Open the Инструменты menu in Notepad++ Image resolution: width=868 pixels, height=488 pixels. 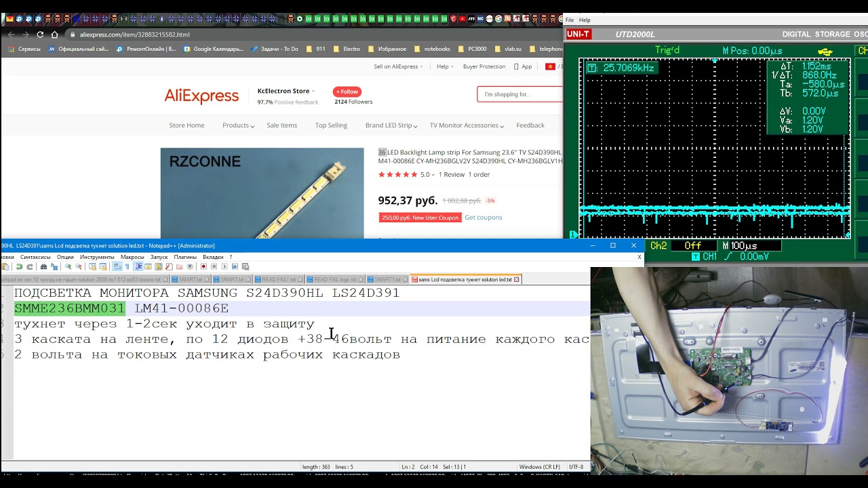[x=97, y=257]
